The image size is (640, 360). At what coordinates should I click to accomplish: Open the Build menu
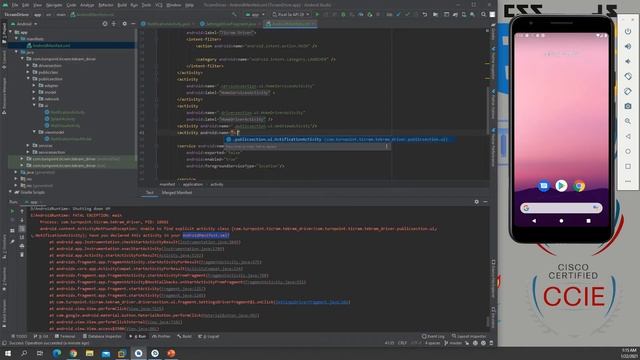click(122, 5)
